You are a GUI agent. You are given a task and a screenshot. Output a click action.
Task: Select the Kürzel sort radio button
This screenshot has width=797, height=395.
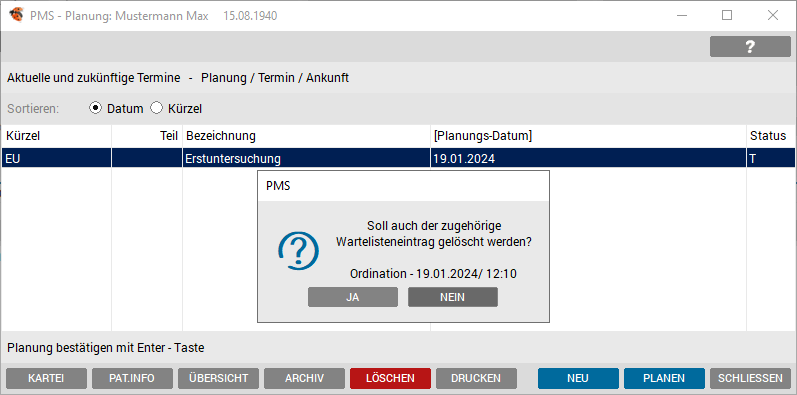[157, 108]
